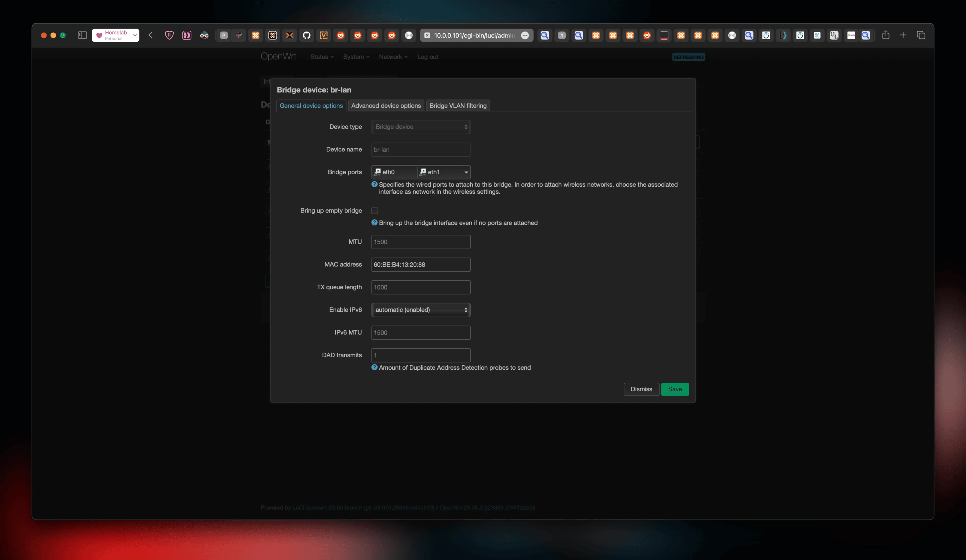Enable the Bring up empty bridge checkbox
Screen dimensions: 966x560
pos(375,210)
